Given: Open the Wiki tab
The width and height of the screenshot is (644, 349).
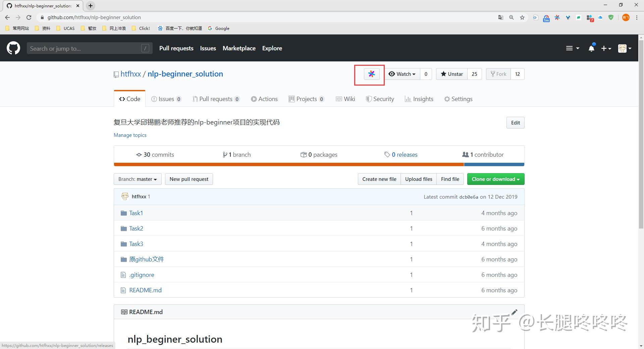Looking at the screenshot, I should [x=345, y=99].
